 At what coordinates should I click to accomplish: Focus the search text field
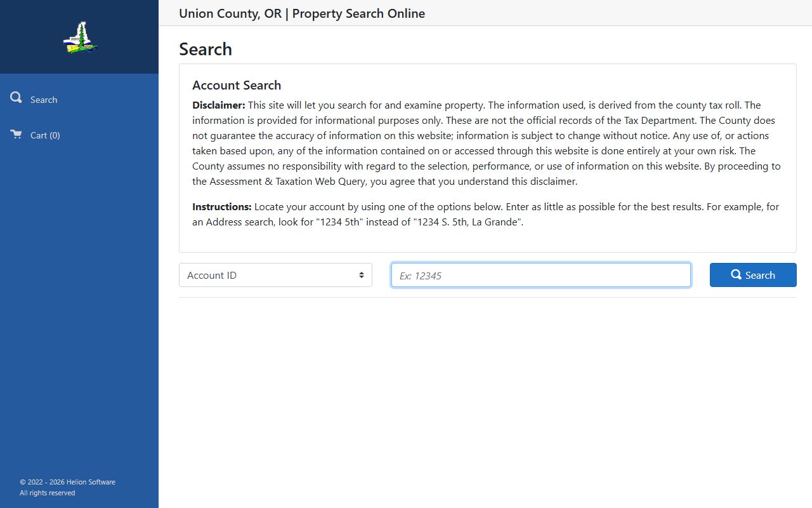point(540,275)
